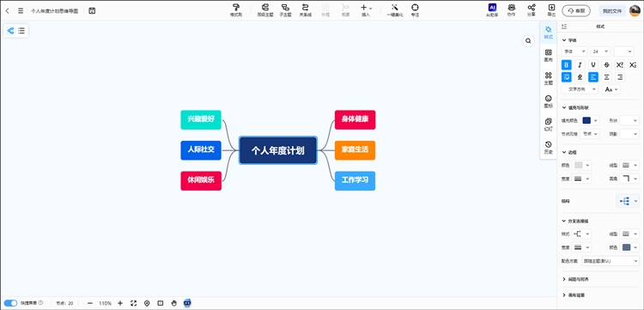
Task: Open the Layout tab in side strip
Action: pos(548,56)
